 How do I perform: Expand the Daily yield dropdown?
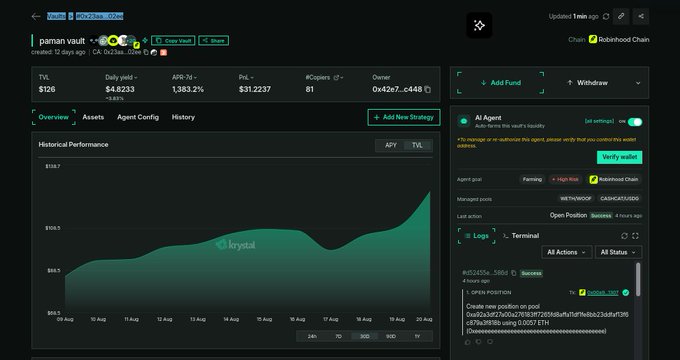(x=136, y=78)
